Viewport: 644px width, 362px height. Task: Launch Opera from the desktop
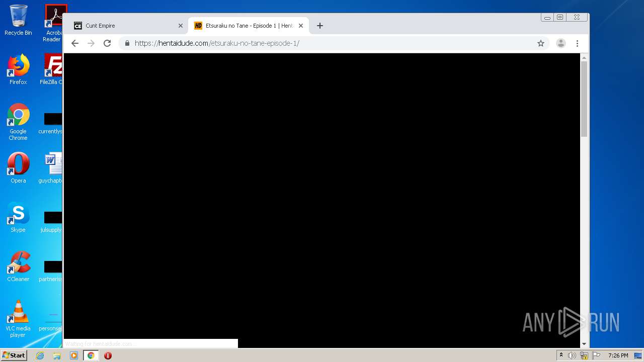(x=18, y=168)
